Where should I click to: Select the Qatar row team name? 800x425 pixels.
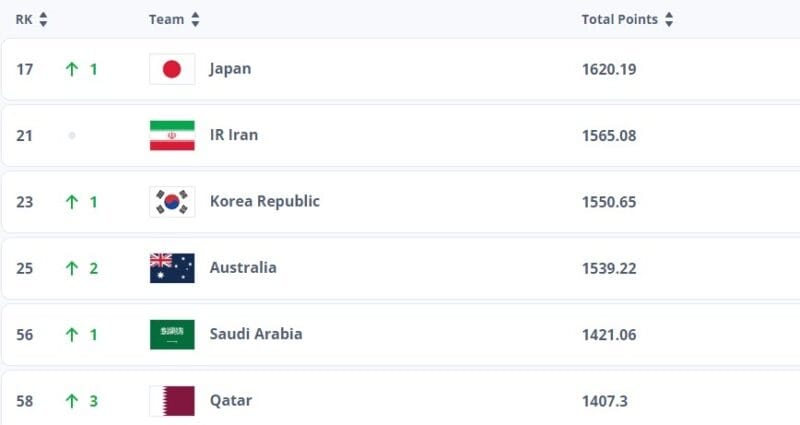(230, 400)
